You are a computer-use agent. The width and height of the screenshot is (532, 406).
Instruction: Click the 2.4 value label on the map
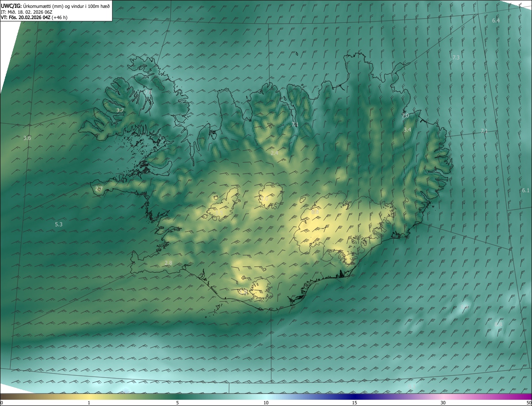pos(274,153)
